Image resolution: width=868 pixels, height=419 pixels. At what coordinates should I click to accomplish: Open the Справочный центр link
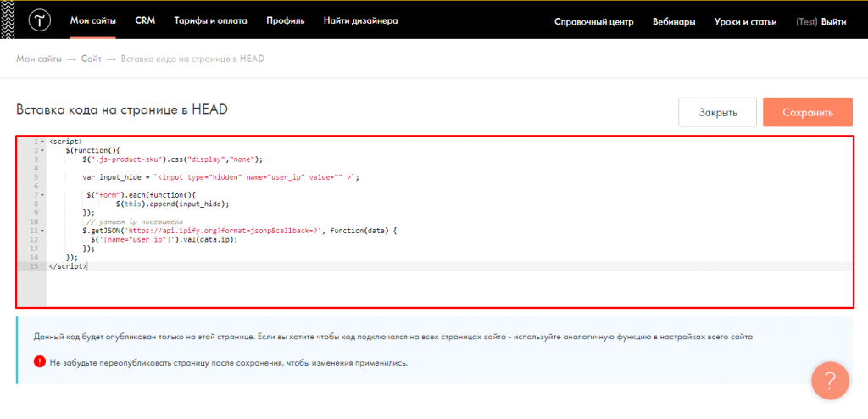click(x=593, y=22)
